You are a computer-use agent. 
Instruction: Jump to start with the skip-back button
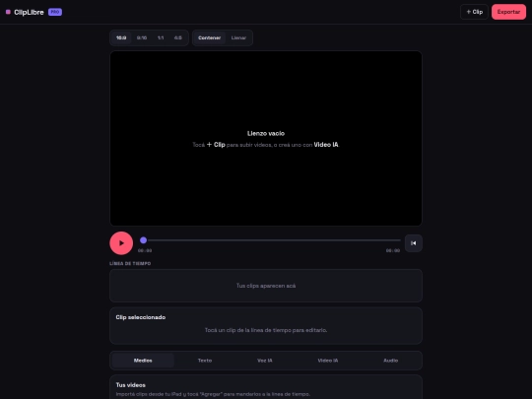(413, 243)
